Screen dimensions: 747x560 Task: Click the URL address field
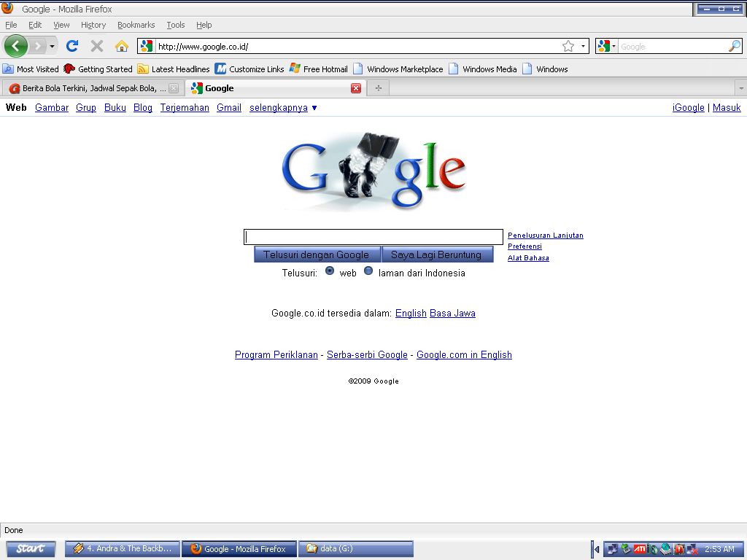tap(357, 46)
